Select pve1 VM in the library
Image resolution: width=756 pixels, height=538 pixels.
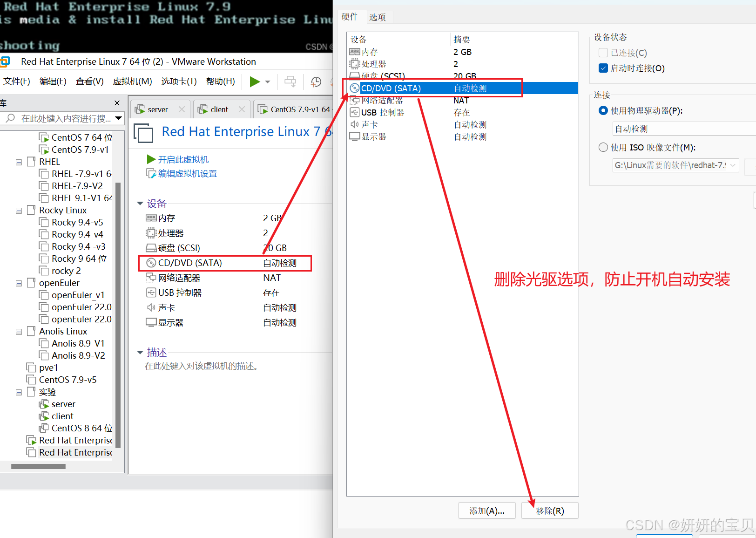pyautogui.click(x=48, y=368)
